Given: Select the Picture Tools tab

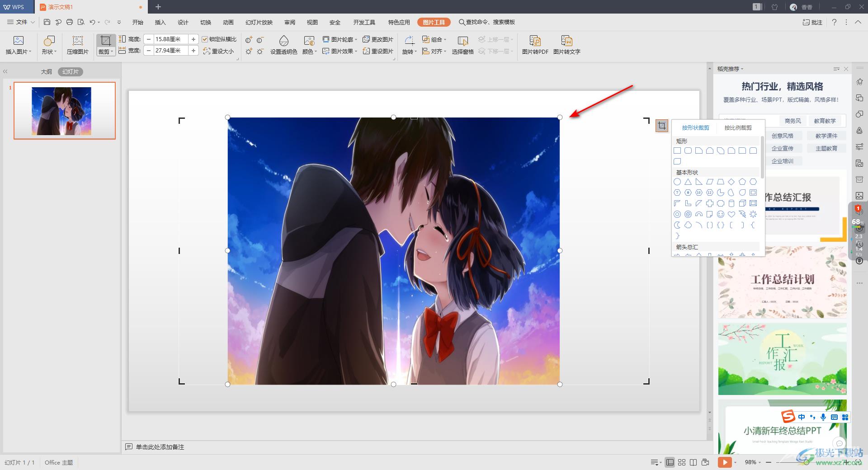Looking at the screenshot, I should [x=434, y=22].
